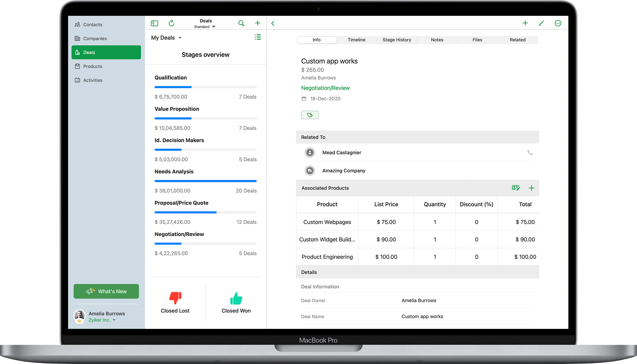Screen dimensions: 637x364
Task: Add a new deal with plus icon
Action: tap(258, 23)
